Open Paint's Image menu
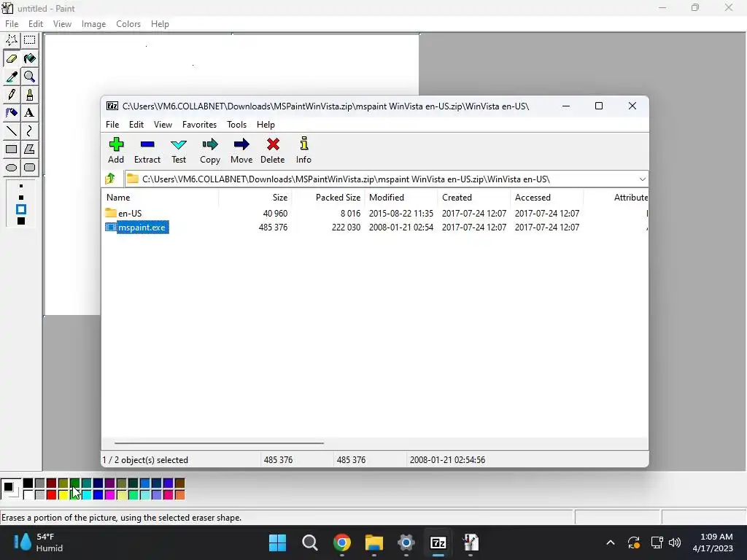This screenshot has width=747, height=560. (x=94, y=24)
